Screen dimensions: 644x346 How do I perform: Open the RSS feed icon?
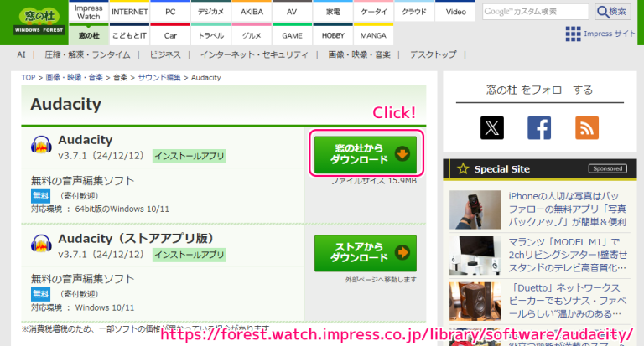[587, 127]
